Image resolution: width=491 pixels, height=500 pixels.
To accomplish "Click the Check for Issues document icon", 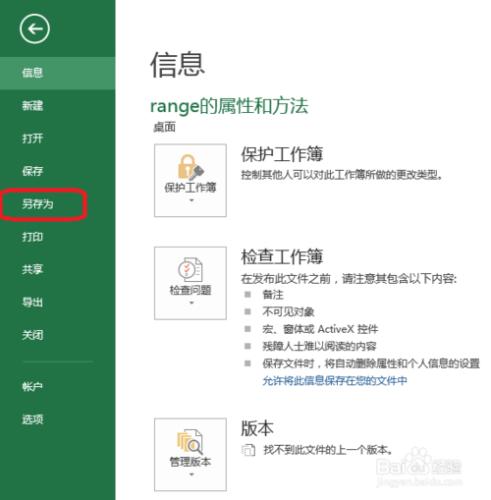I will pos(190,269).
